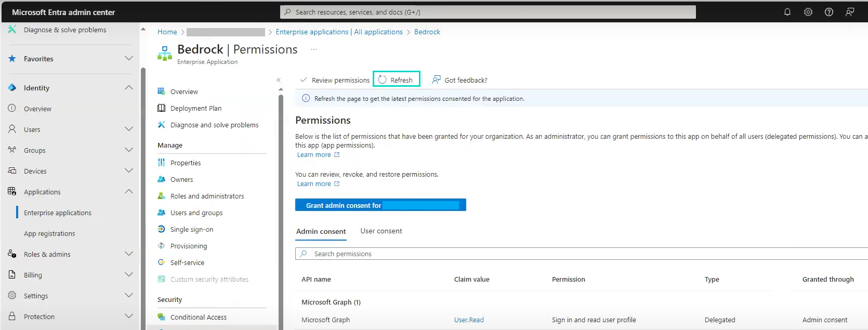This screenshot has height=330, width=868.
Task: Sort by Permission column header
Action: [x=569, y=280]
